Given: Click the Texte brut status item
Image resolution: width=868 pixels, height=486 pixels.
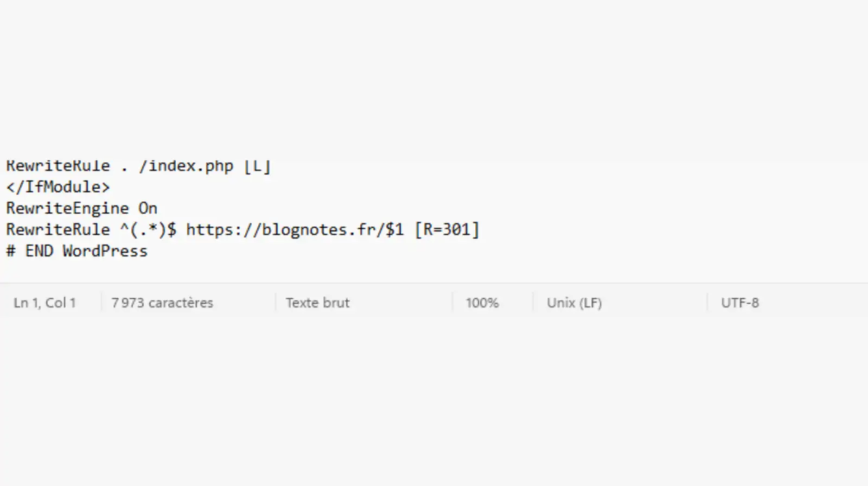Looking at the screenshot, I should (317, 303).
